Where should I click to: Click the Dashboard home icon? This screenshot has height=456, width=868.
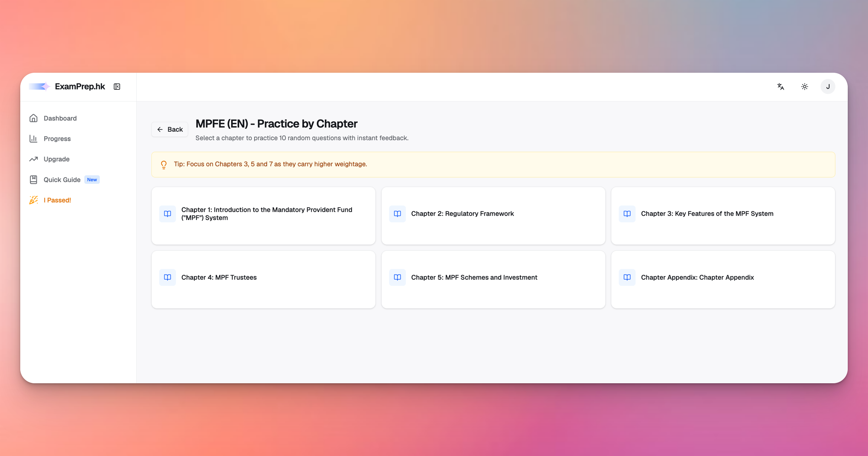(34, 118)
